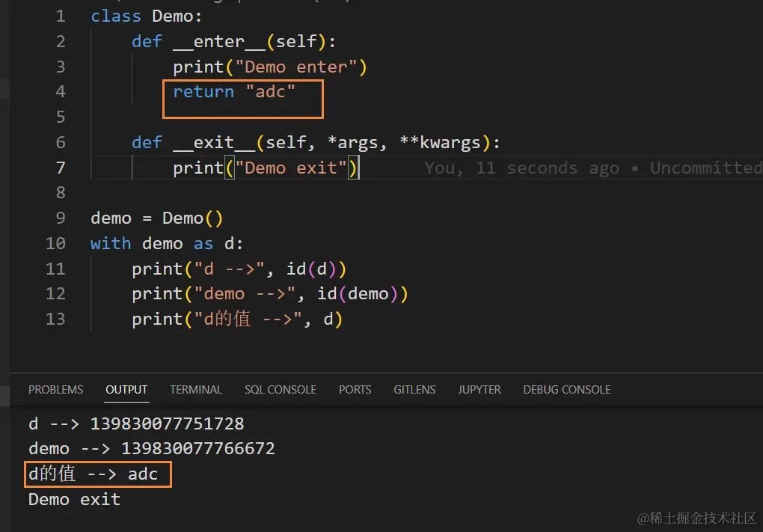Select the OUTPUT panel tab
Image resolution: width=763 pixels, height=532 pixels.
click(x=126, y=389)
